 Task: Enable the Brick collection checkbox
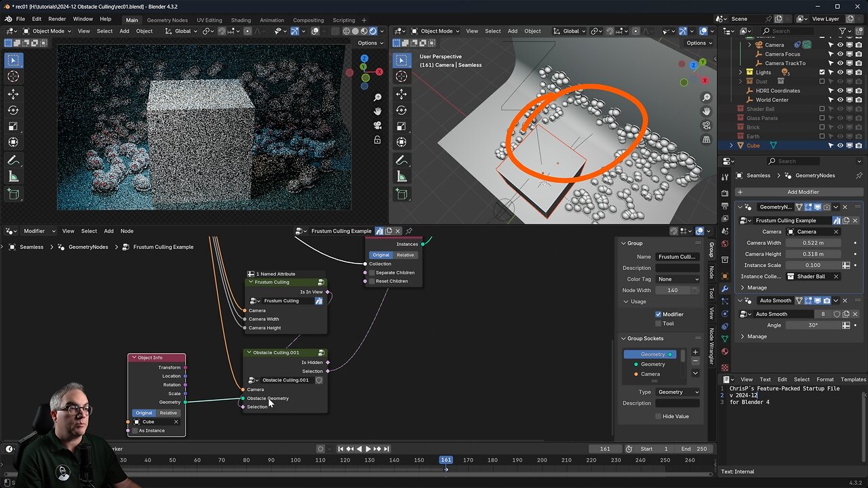coord(822,127)
